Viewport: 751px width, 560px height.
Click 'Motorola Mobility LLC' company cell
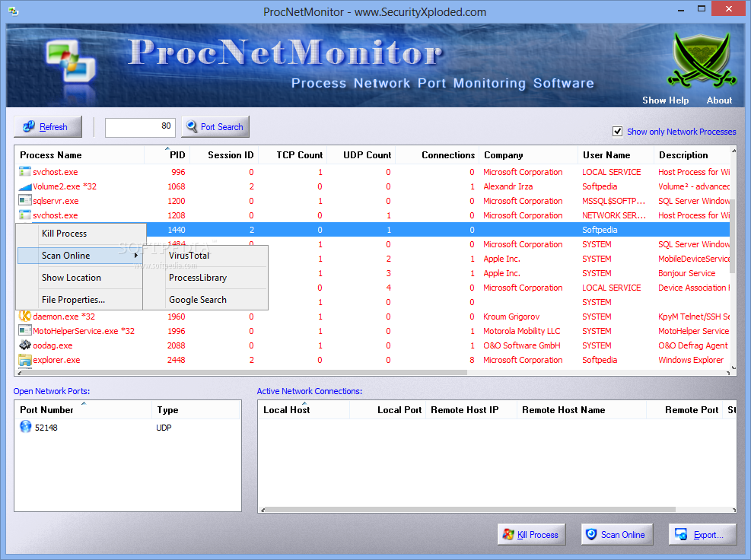(x=521, y=331)
